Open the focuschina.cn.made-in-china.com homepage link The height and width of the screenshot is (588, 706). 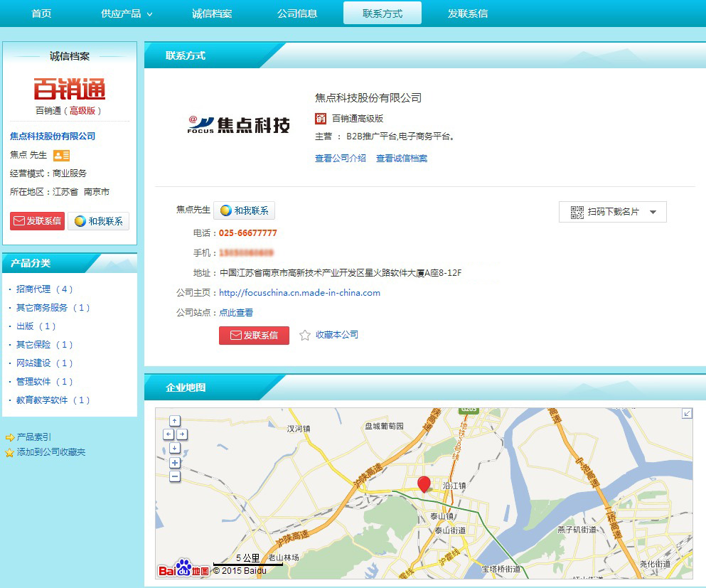299,293
